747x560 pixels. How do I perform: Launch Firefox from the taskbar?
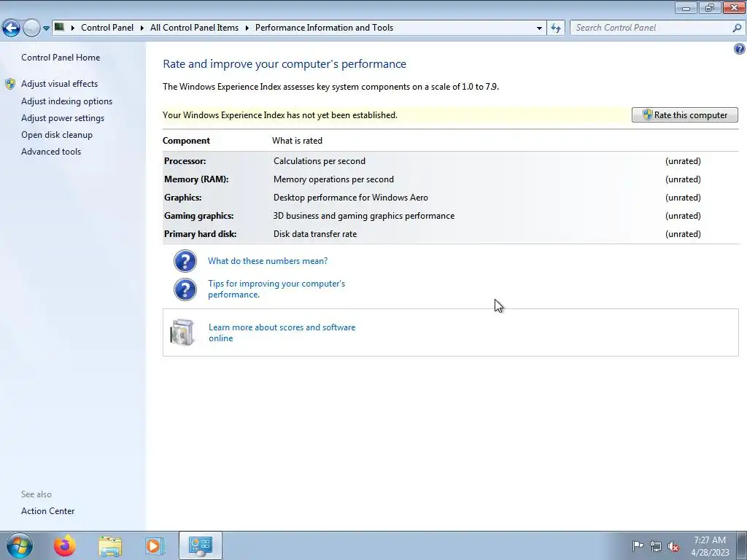pos(65,545)
